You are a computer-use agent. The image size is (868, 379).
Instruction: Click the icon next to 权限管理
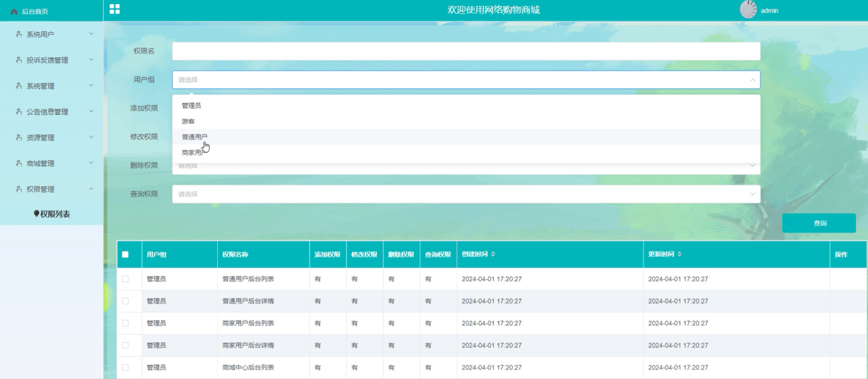coord(19,189)
